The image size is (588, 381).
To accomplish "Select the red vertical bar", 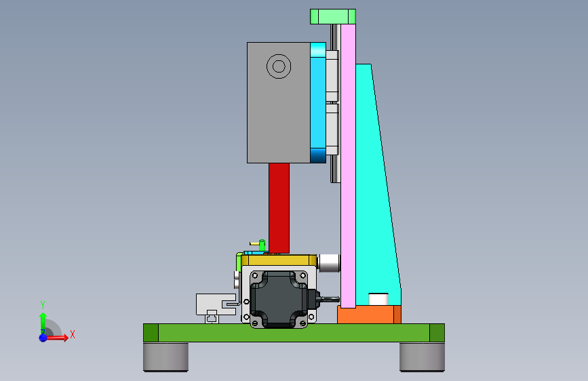I will pyautogui.click(x=279, y=208).
